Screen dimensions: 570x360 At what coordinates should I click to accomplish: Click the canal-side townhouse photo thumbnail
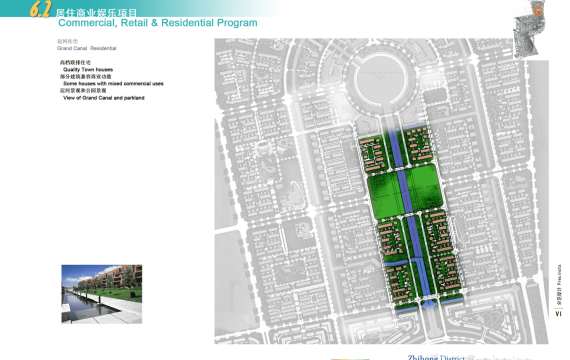tap(102, 294)
